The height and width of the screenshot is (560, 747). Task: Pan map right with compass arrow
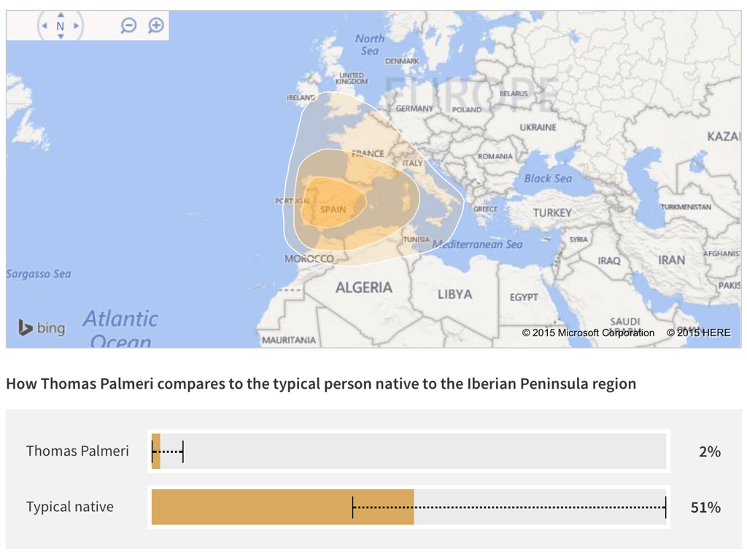tap(76, 26)
